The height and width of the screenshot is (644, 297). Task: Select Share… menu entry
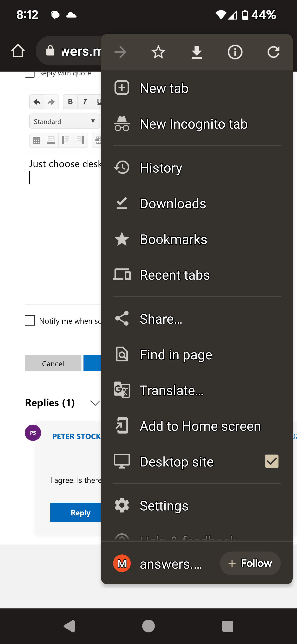point(197,319)
